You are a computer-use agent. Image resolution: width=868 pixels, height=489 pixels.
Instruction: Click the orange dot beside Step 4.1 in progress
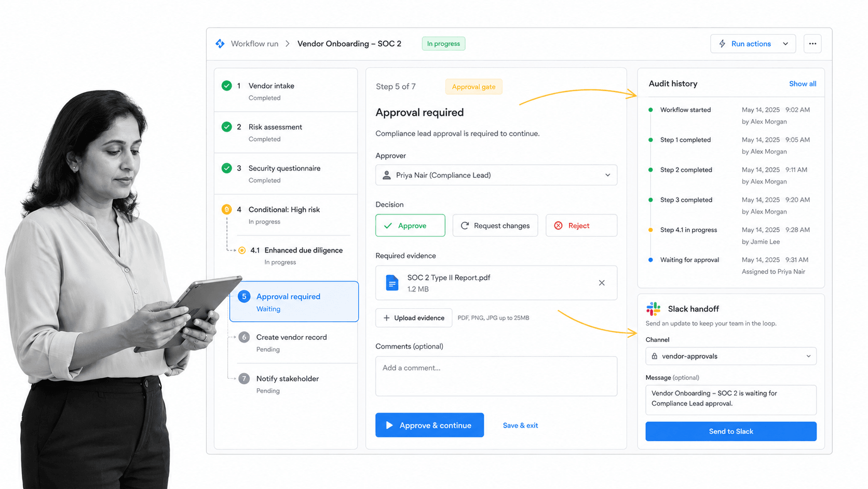coord(650,230)
